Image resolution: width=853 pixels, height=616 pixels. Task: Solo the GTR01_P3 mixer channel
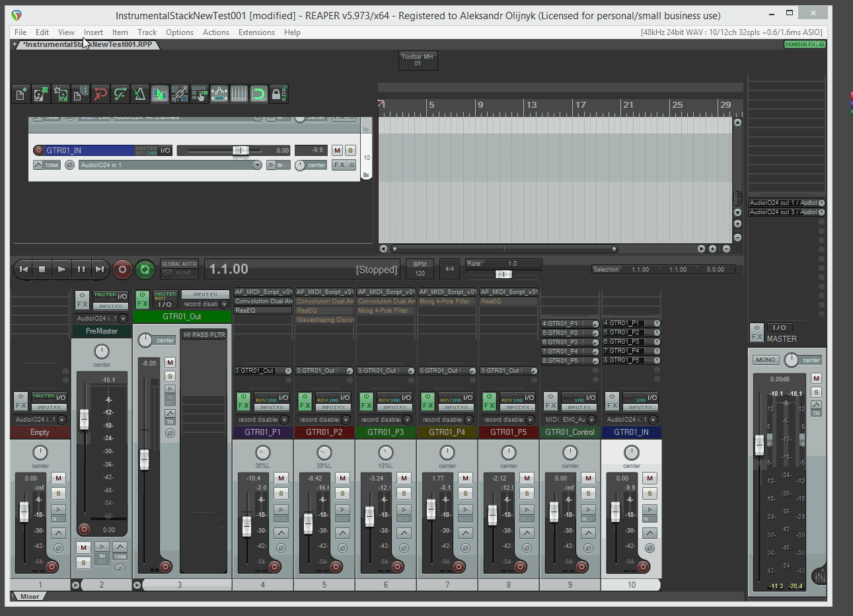(x=404, y=493)
